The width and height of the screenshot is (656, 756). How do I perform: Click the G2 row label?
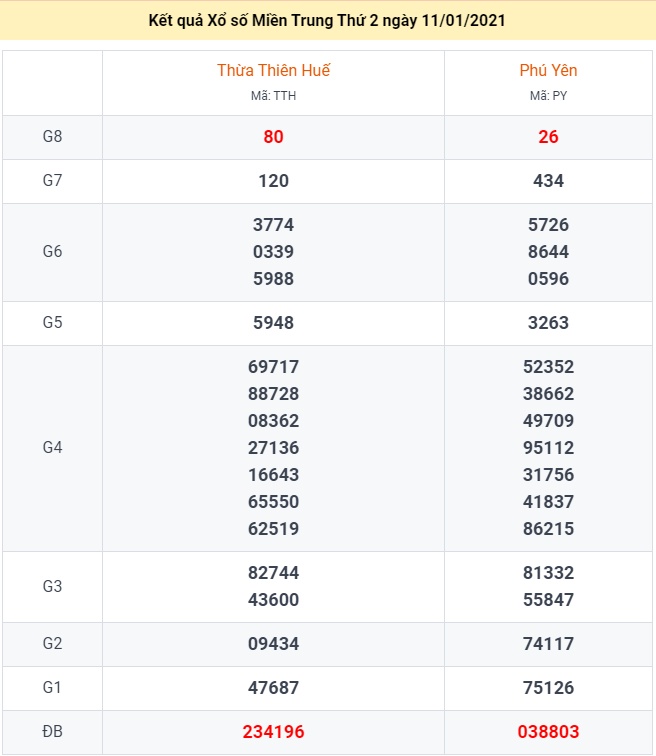pos(52,643)
